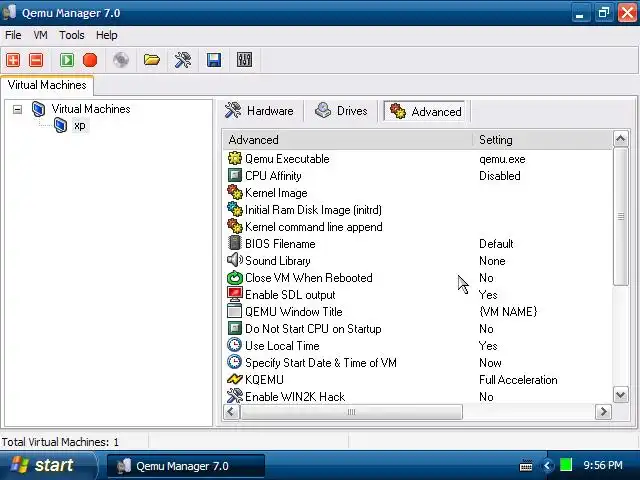Click the keyboard icon in system tray

click(x=526, y=465)
